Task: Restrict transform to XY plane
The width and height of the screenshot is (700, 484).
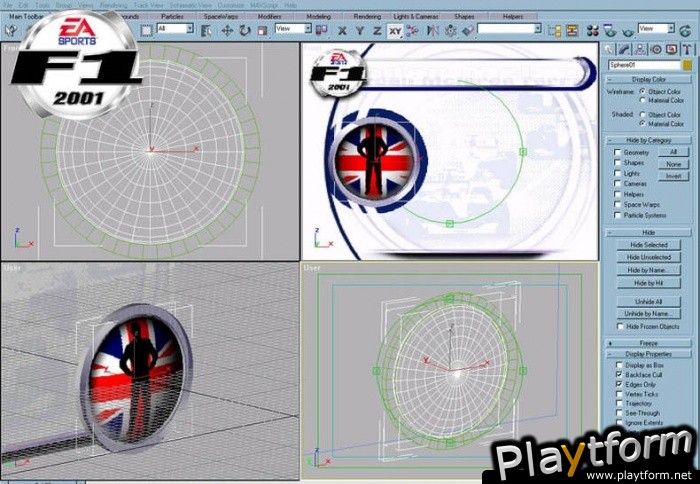Action: point(395,31)
